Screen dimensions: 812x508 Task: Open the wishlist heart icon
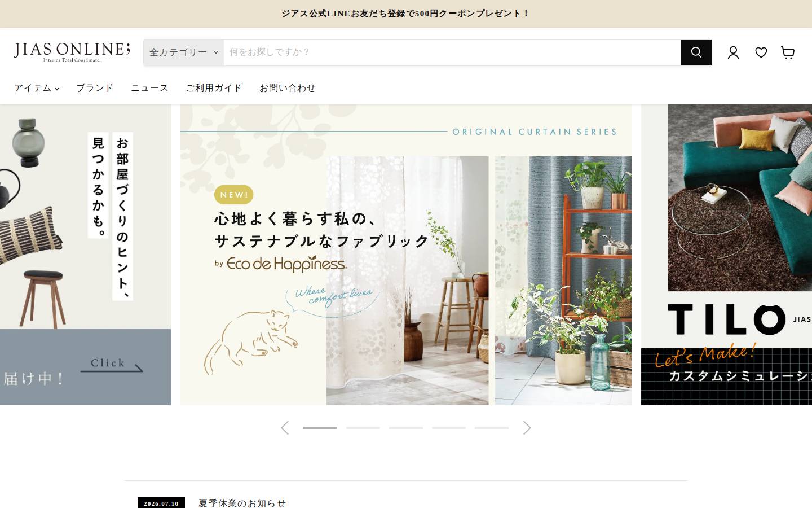(x=761, y=52)
